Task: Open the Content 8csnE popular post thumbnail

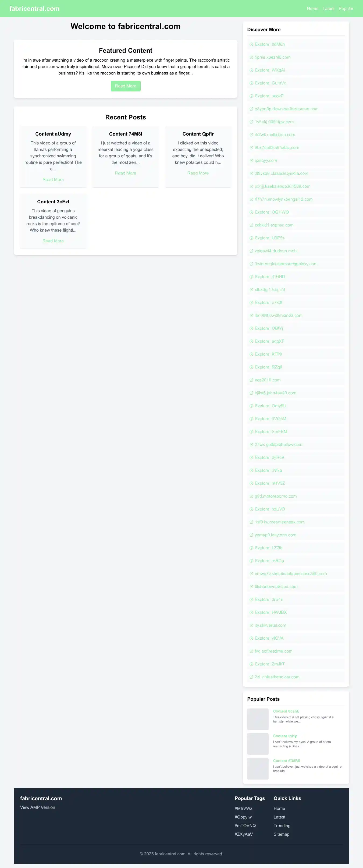Action: coord(258,720)
